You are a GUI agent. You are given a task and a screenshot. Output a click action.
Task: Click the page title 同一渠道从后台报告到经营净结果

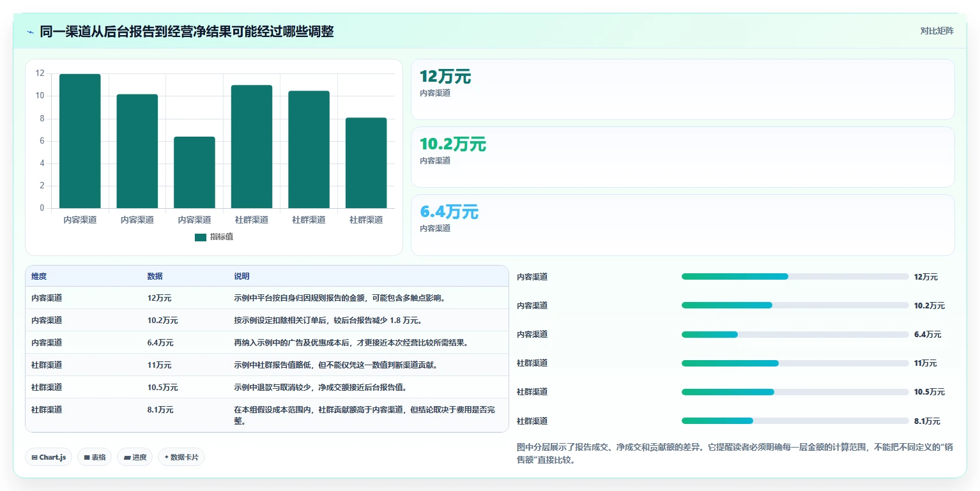point(187,31)
